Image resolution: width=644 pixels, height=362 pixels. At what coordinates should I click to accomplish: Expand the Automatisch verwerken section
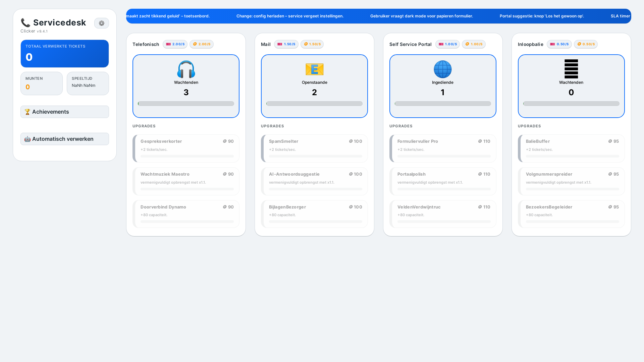[65, 139]
